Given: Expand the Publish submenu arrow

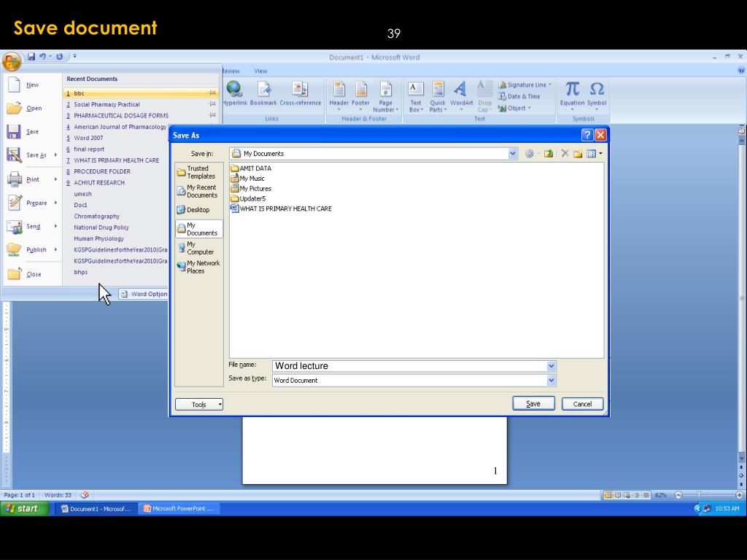Looking at the screenshot, I should 55,249.
